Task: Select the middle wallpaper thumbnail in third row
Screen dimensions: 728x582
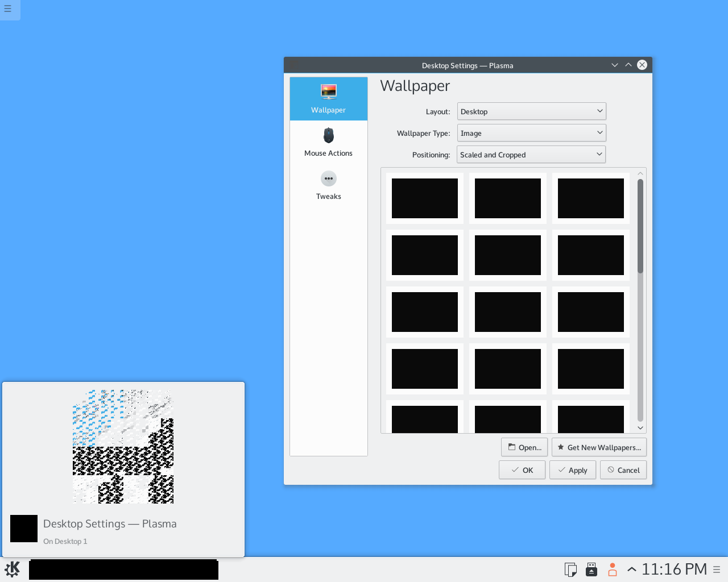Action: tap(508, 312)
